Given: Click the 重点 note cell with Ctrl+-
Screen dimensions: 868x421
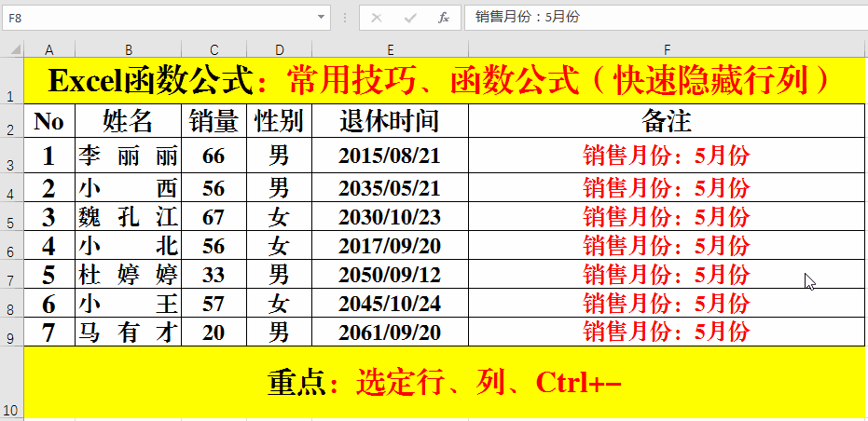Looking at the screenshot, I should (x=444, y=382).
